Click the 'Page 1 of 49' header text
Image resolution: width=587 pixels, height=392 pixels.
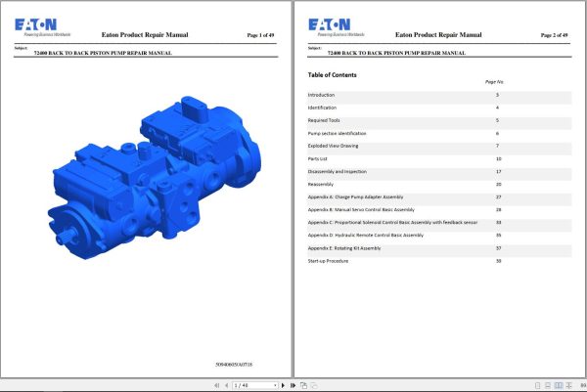[x=260, y=35]
